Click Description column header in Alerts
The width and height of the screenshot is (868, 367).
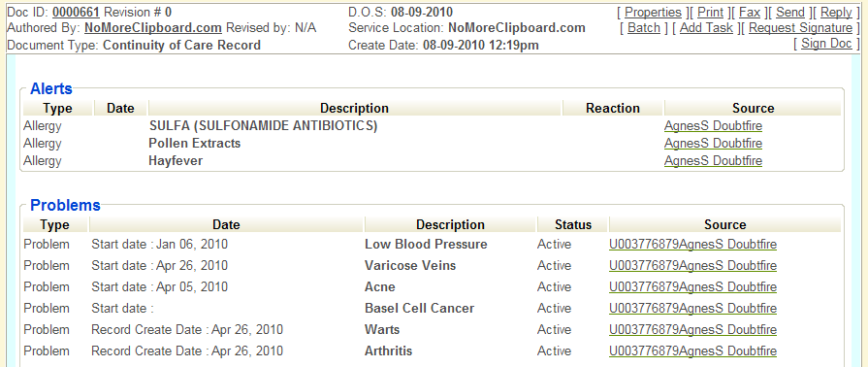355,108
